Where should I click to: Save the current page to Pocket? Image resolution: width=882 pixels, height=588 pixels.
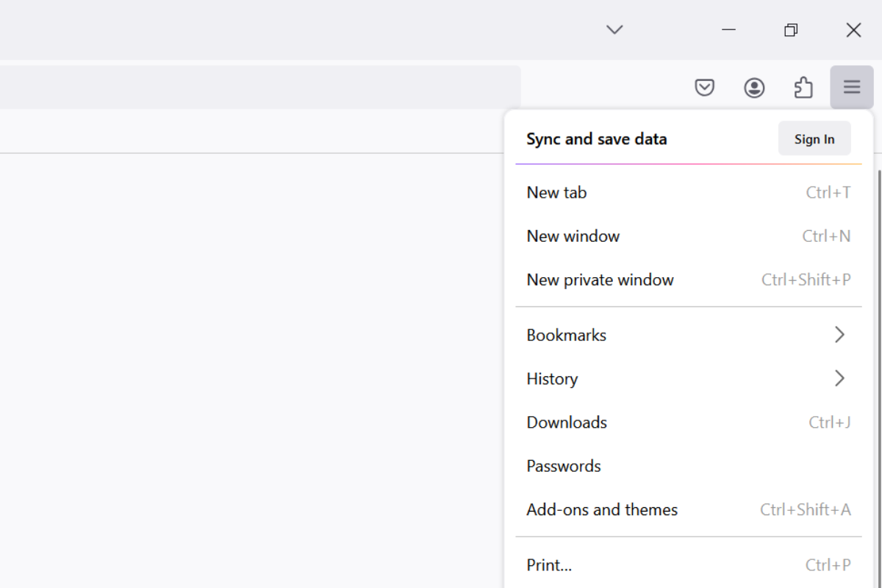pyautogui.click(x=704, y=87)
